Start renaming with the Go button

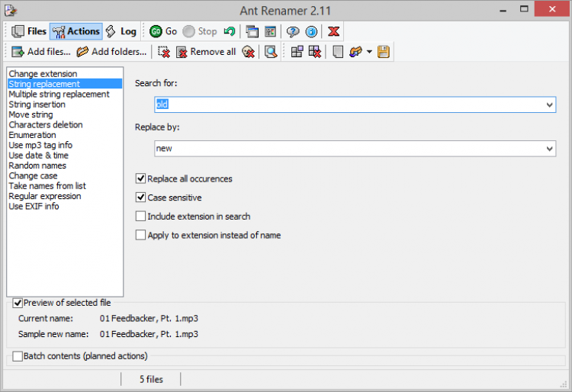(163, 31)
